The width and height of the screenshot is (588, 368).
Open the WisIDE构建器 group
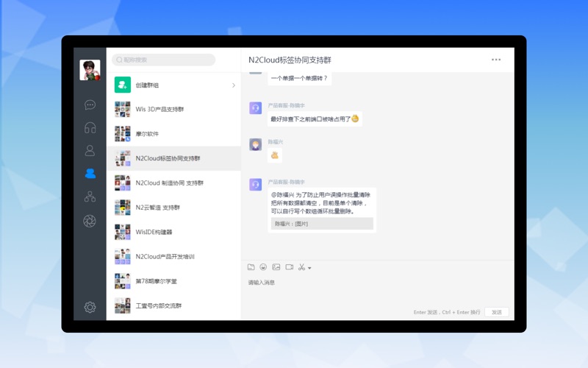[174, 232]
